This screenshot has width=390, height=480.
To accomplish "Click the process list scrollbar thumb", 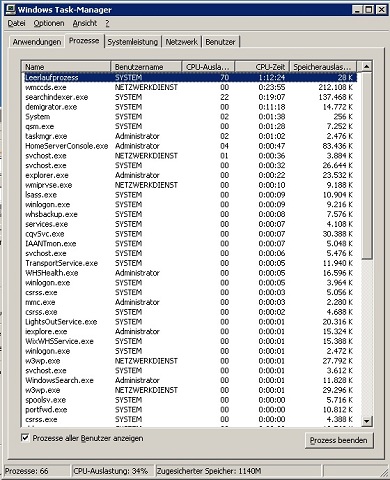I will click(x=366, y=165).
